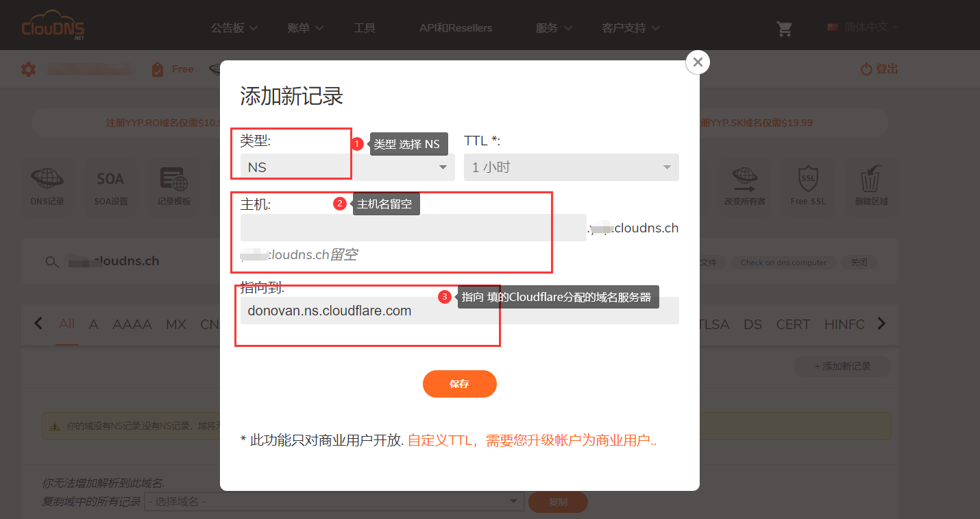Open the 记录模板 tile
Screen dimensions: 980x519
(174, 186)
